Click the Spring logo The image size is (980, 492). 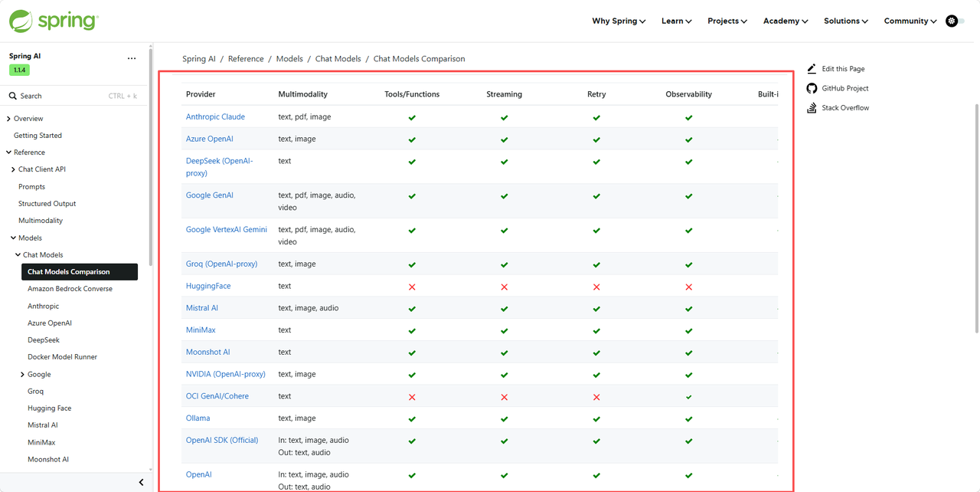54,21
